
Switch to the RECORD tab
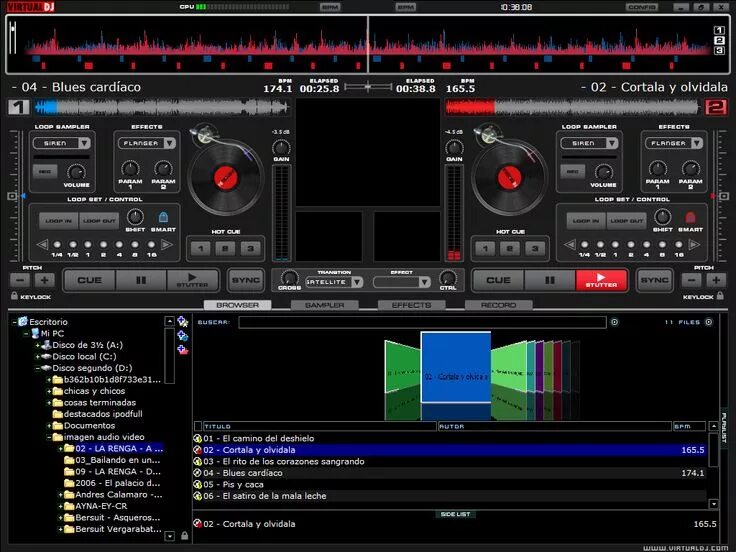coord(498,305)
